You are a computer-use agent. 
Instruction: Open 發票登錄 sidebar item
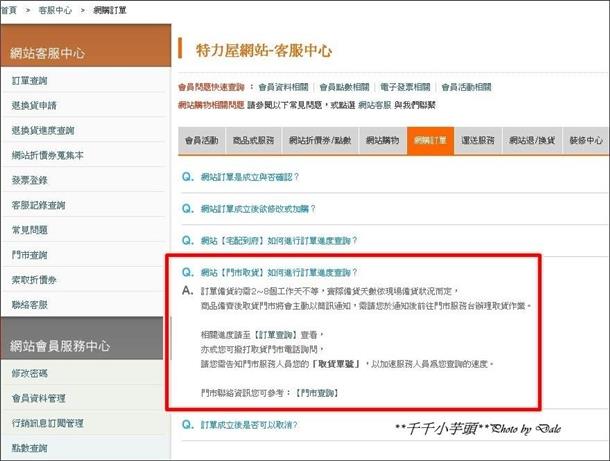pyautogui.click(x=30, y=180)
